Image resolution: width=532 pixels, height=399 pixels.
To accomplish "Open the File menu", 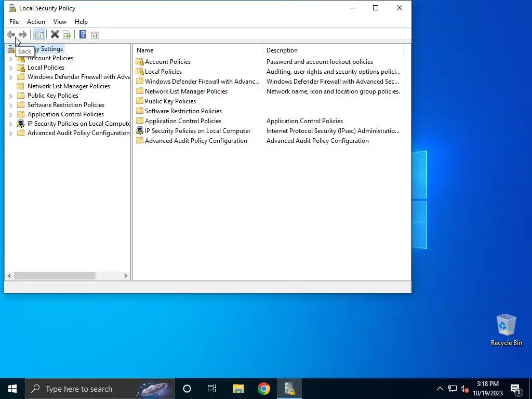I will [14, 22].
